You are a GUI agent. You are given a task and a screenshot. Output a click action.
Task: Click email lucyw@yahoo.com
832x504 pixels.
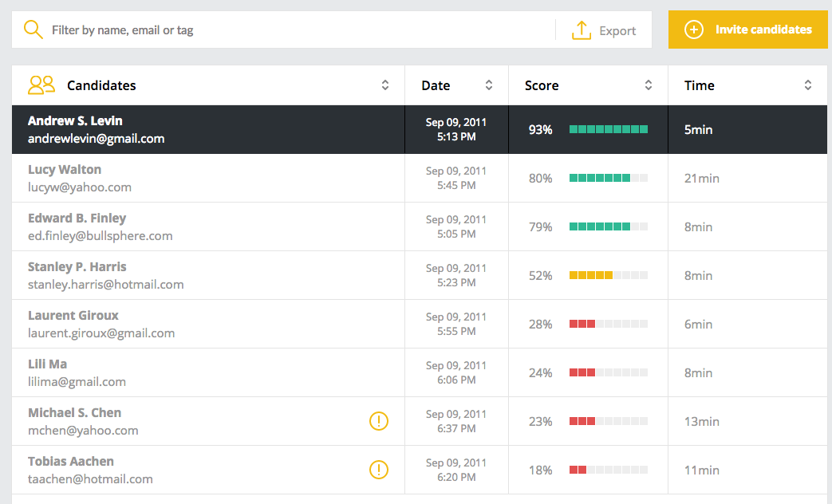pos(80,187)
